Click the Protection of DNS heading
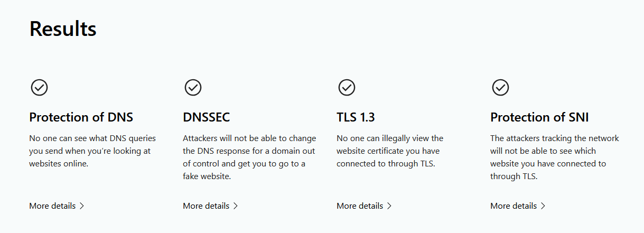This screenshot has height=233, width=644. [x=81, y=117]
